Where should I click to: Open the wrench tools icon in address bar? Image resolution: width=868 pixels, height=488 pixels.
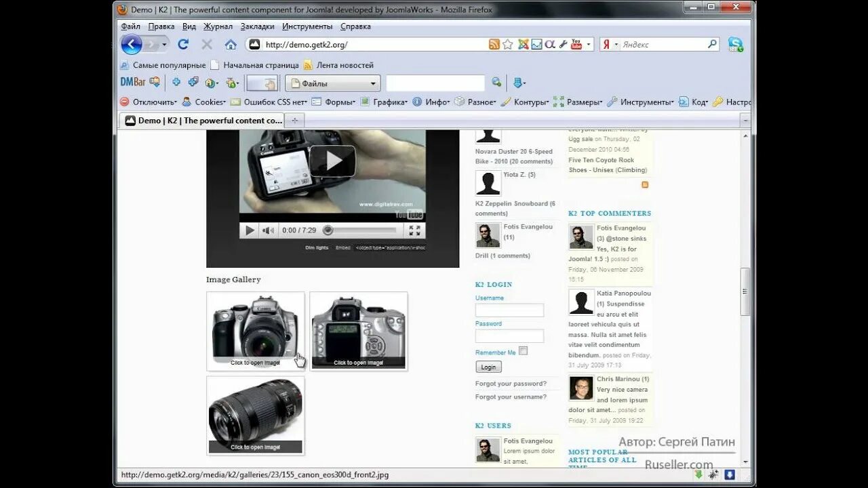pyautogui.click(x=563, y=45)
